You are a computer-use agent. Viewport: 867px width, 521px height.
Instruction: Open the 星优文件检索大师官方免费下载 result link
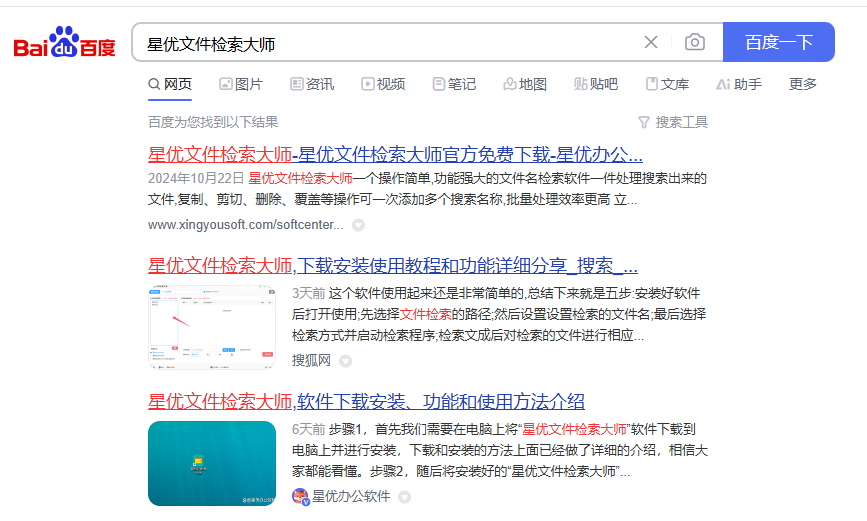coord(395,155)
